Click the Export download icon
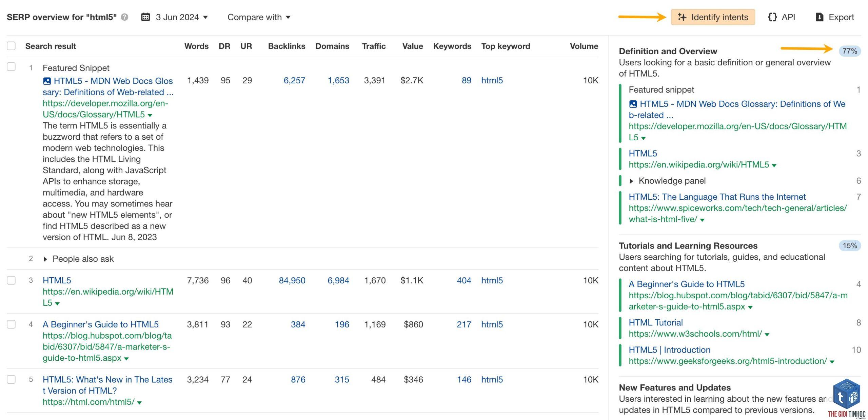The width and height of the screenshot is (868, 420). tap(819, 17)
